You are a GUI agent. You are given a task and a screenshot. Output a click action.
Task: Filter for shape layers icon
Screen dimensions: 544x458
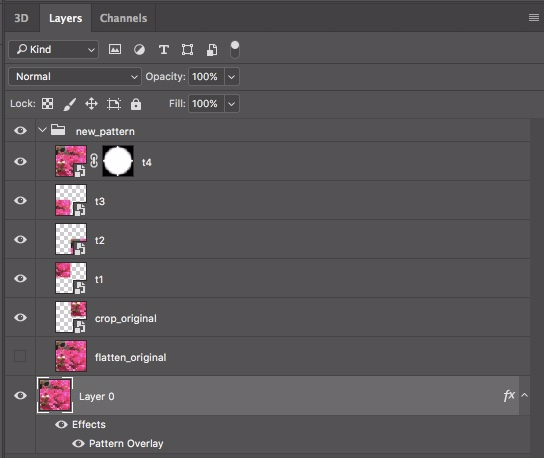(187, 50)
